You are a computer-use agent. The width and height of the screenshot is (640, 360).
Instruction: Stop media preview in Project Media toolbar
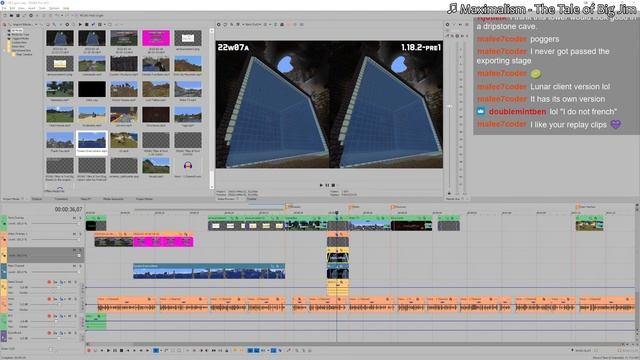coord(87,24)
